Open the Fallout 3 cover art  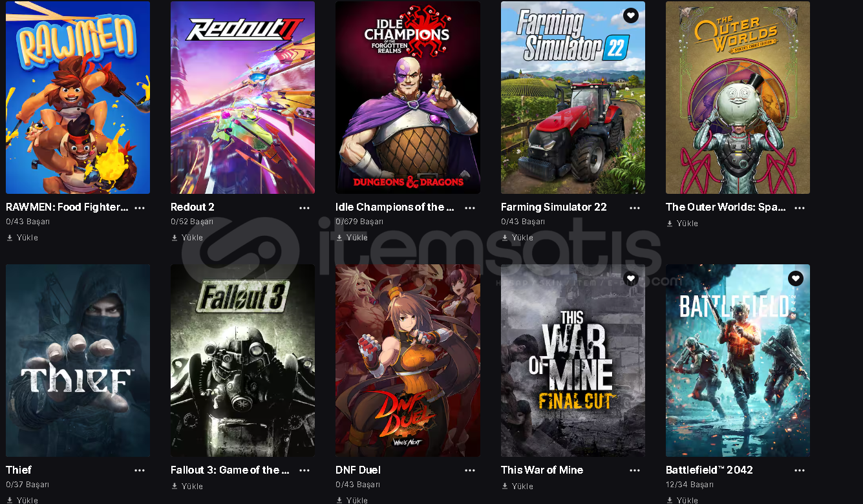pyautogui.click(x=242, y=361)
